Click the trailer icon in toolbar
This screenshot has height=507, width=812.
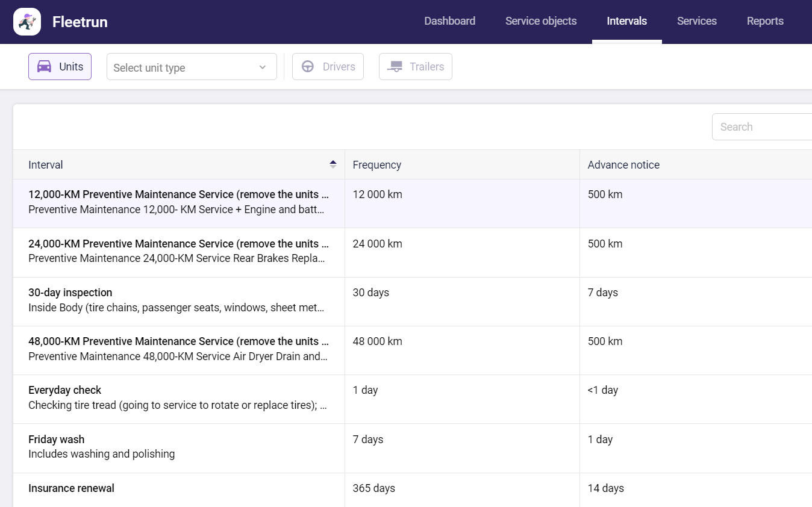coord(395,67)
